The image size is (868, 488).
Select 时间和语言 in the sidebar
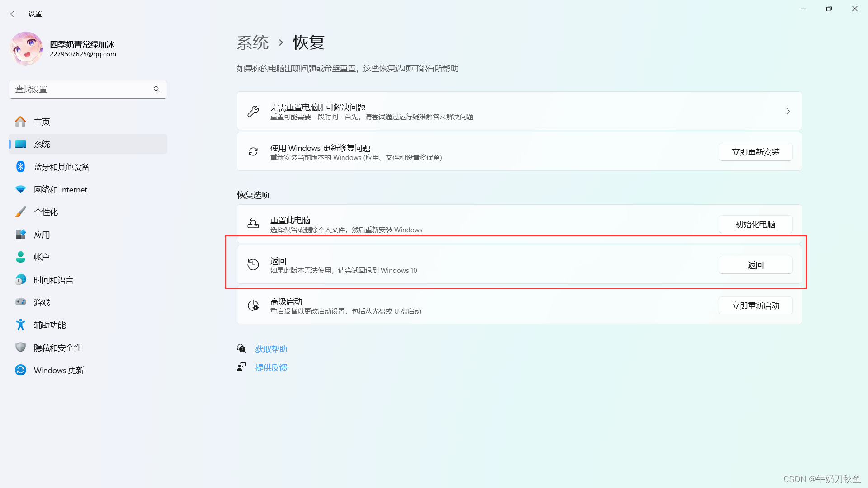click(53, 280)
